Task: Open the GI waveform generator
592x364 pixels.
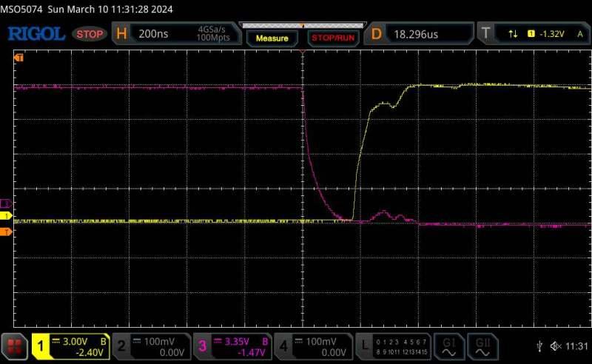Action: click(448, 346)
